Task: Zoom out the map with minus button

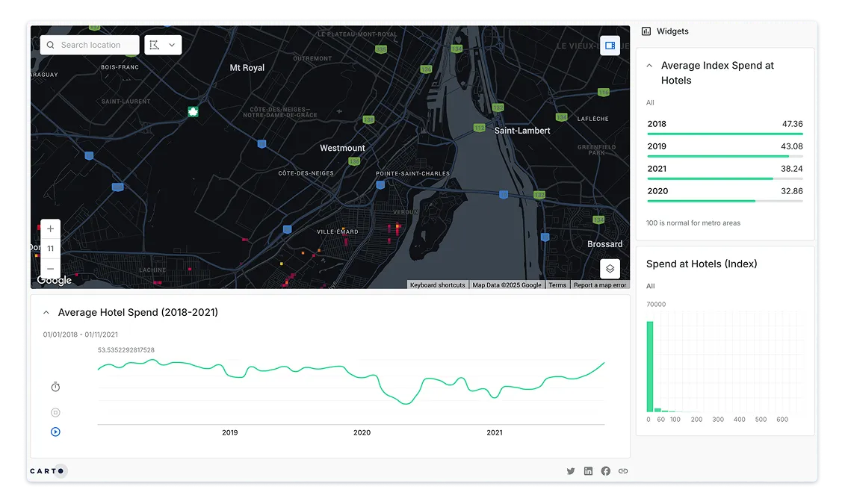Action: point(50,268)
